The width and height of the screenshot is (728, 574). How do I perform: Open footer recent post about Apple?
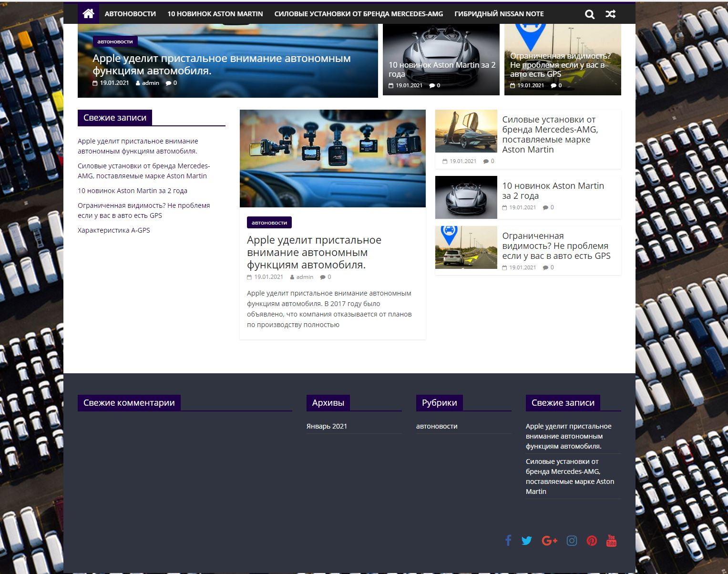point(569,436)
